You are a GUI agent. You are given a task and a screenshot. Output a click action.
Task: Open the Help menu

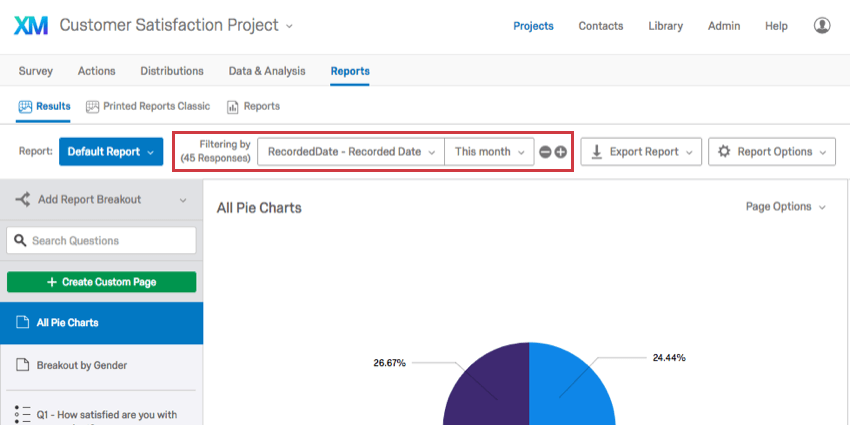click(x=776, y=26)
